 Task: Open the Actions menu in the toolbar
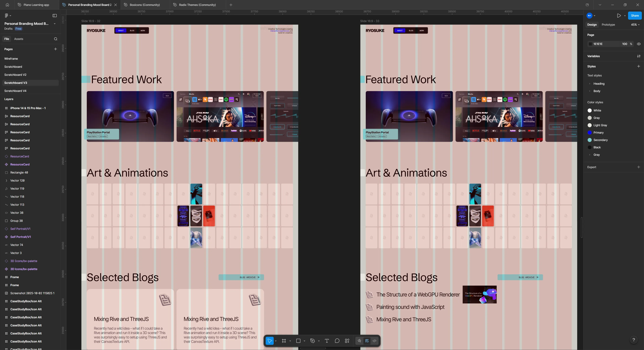[347, 340]
